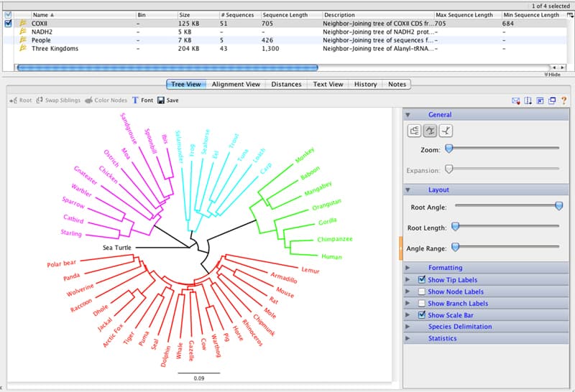
Task: Click the Root Angle slider handle
Action: [x=559, y=206]
